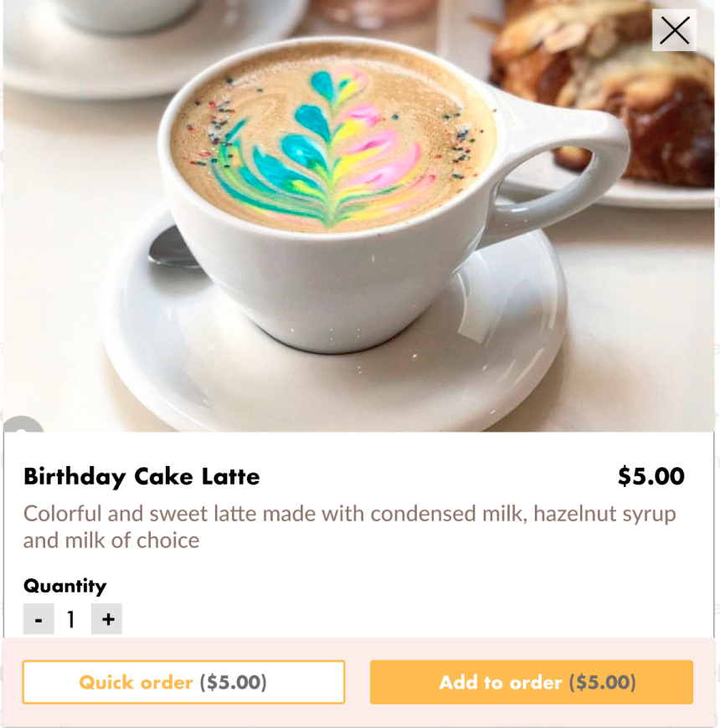The width and height of the screenshot is (720, 728).
Task: Increase quantity with the plus button
Action: click(x=106, y=619)
